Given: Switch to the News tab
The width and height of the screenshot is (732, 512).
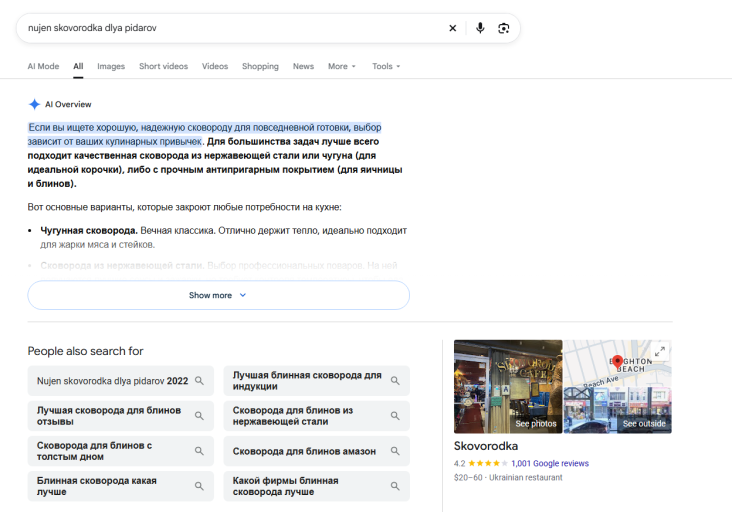Looking at the screenshot, I should pos(303,66).
